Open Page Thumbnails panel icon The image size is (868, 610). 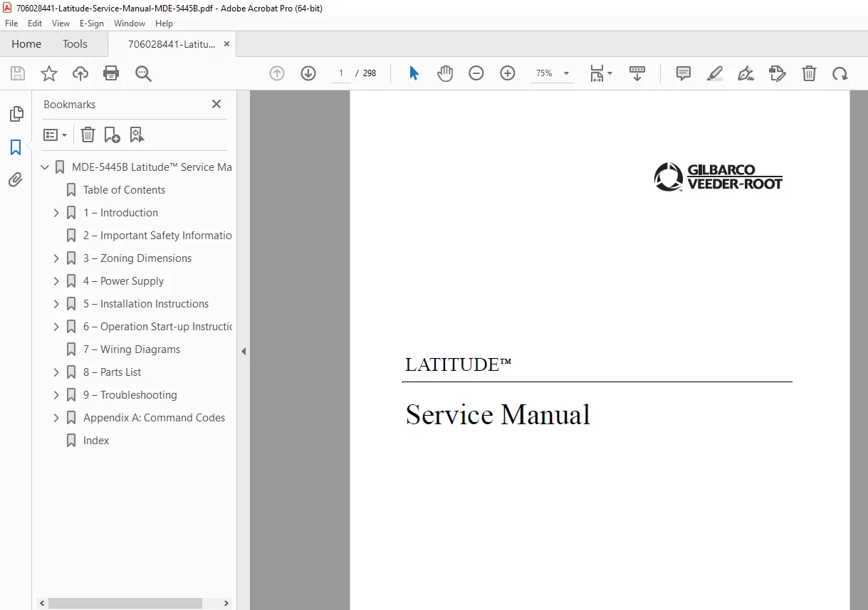[x=16, y=114]
